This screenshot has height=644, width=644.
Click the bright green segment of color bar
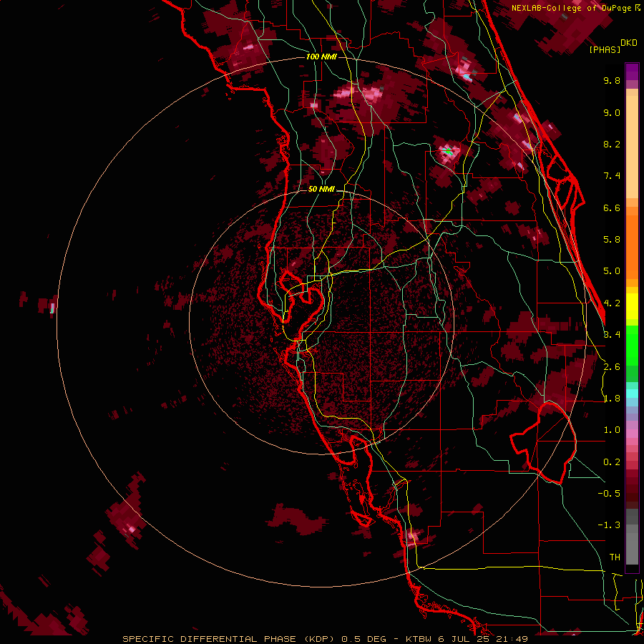tap(632, 345)
